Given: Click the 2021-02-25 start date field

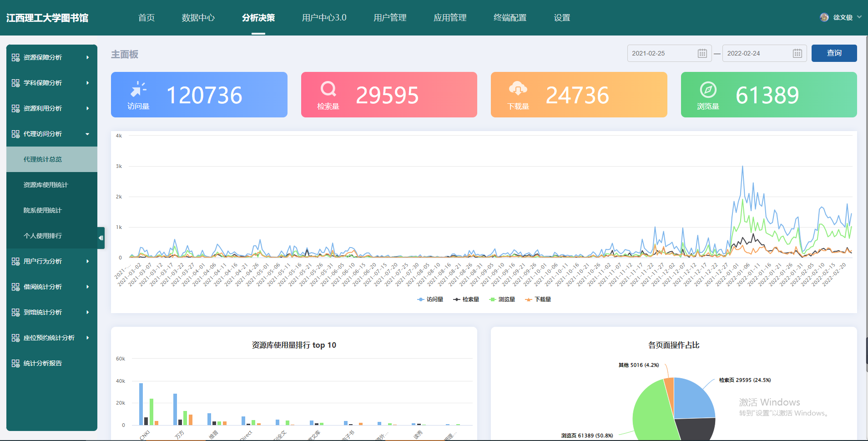Looking at the screenshot, I should (x=662, y=53).
